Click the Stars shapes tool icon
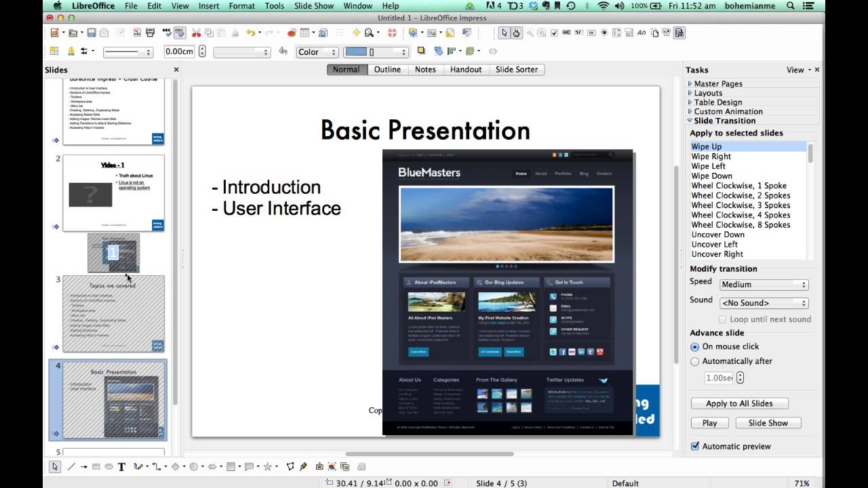Screen dimensions: 868x488 click(x=267, y=466)
